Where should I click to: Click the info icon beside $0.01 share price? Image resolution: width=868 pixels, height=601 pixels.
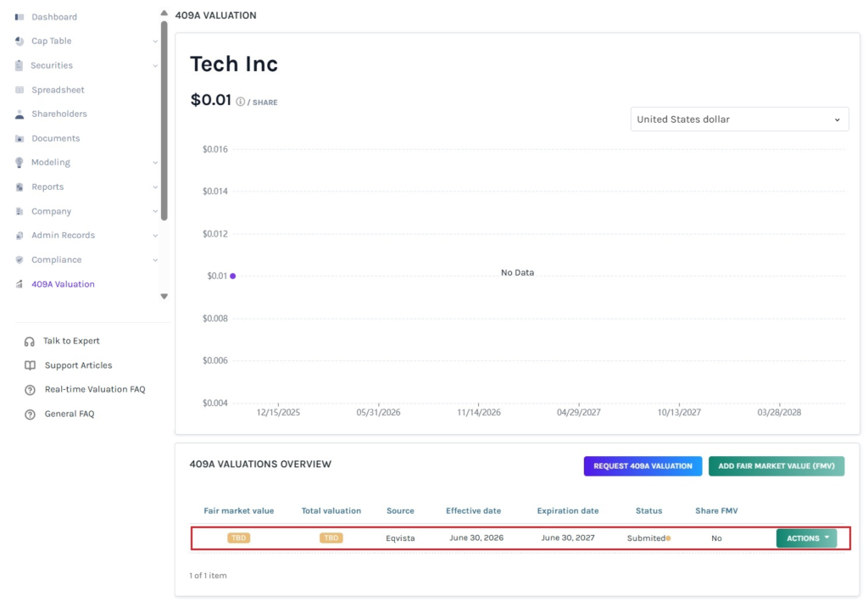(x=240, y=101)
